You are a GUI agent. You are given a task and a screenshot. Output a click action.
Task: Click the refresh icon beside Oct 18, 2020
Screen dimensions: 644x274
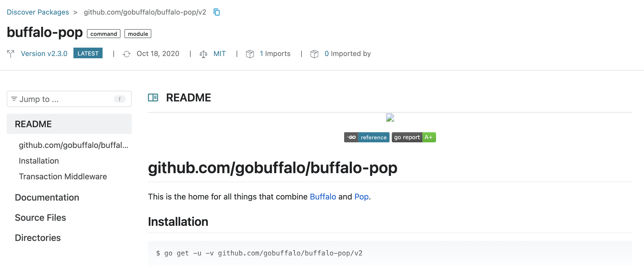coord(127,54)
